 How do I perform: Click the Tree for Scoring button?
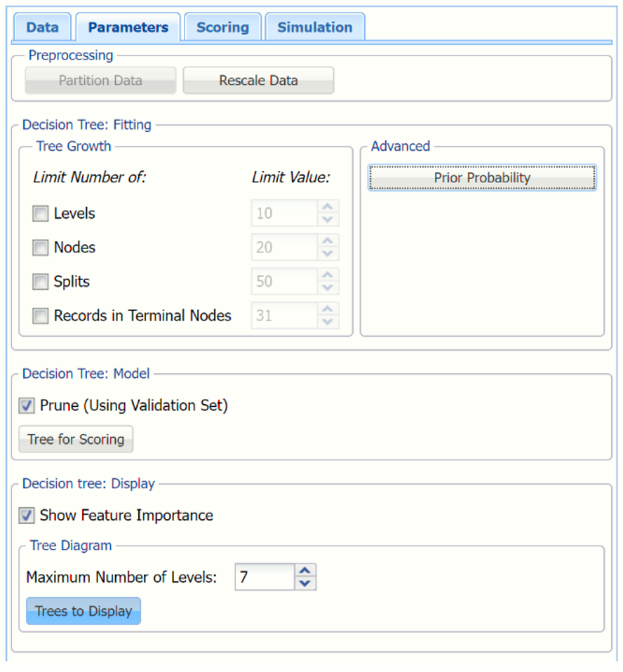pyautogui.click(x=76, y=440)
